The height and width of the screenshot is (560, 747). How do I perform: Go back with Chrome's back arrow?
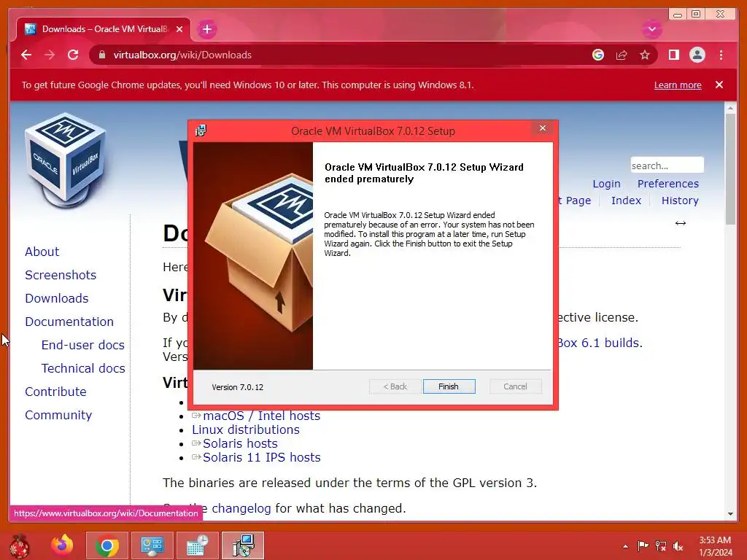[26, 55]
